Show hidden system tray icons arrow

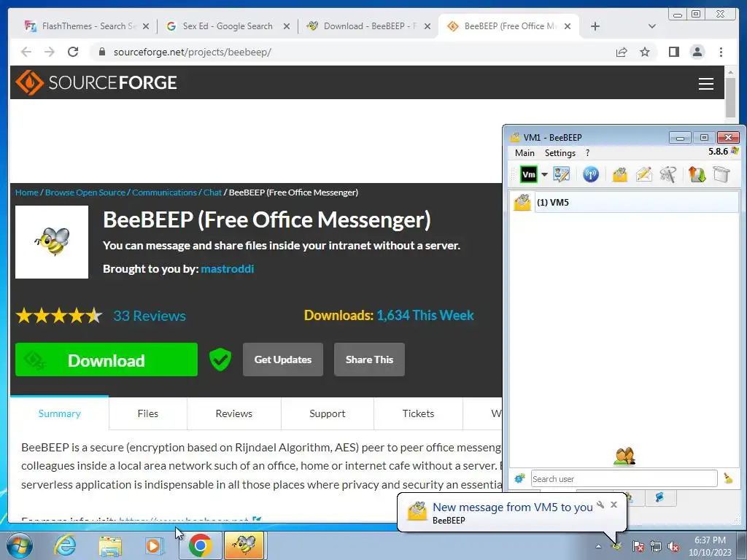pos(598,546)
